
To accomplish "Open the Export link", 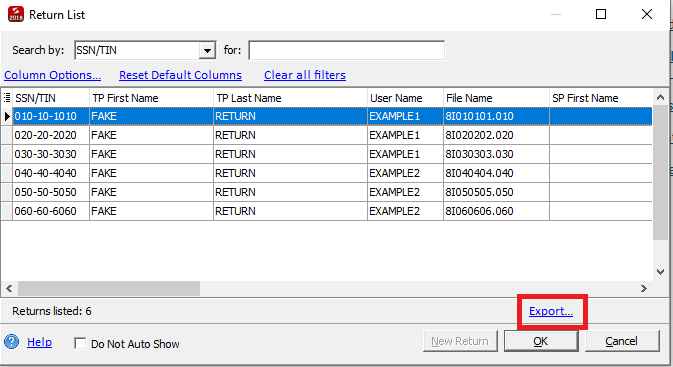I will 551,311.
